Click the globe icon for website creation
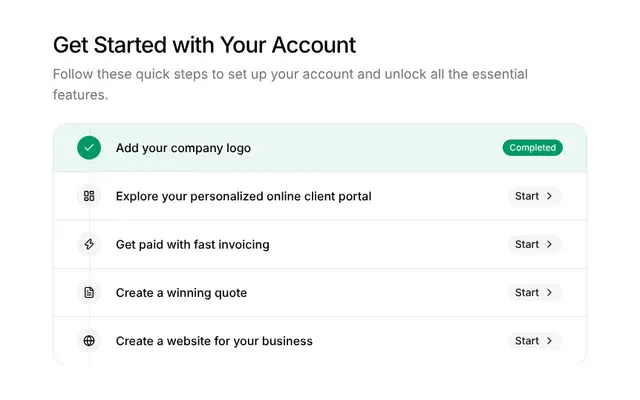 89,340
